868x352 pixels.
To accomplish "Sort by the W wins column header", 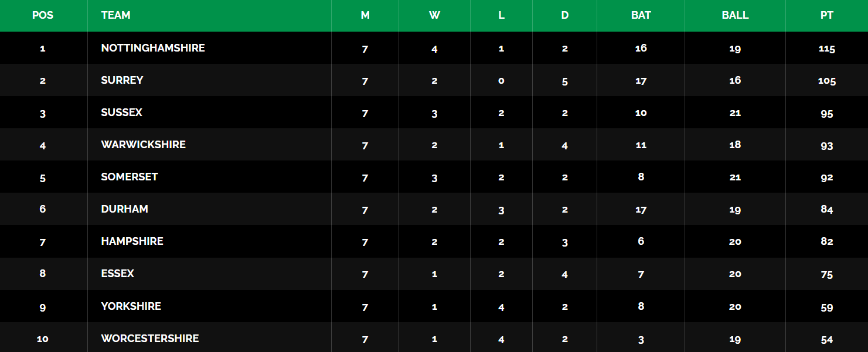I will tap(434, 15).
